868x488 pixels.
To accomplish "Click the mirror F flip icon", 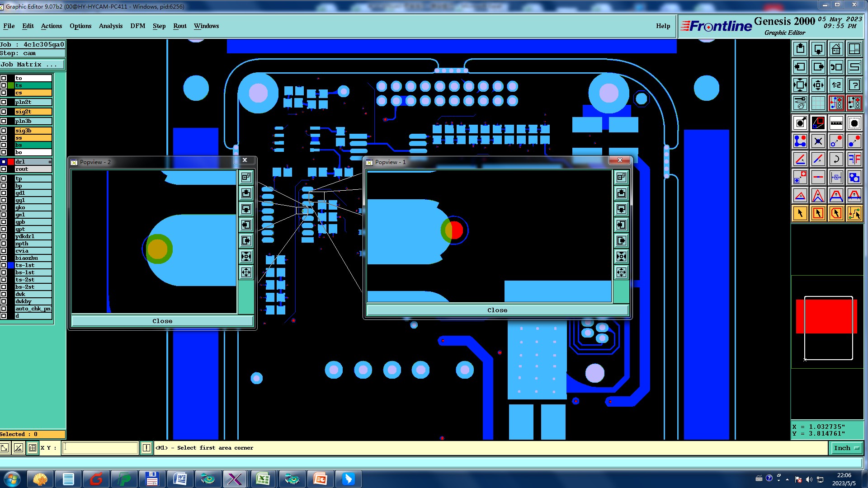I will [x=854, y=159].
